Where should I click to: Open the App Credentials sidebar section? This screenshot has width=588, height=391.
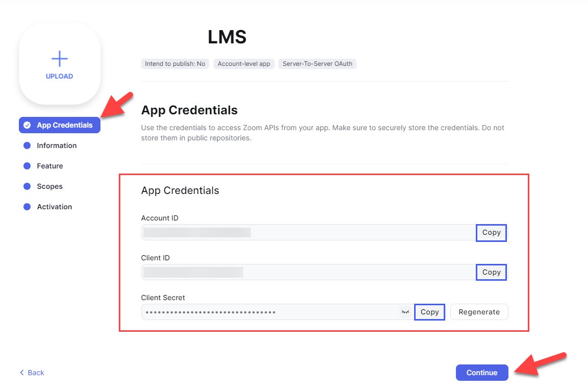pyautogui.click(x=60, y=125)
